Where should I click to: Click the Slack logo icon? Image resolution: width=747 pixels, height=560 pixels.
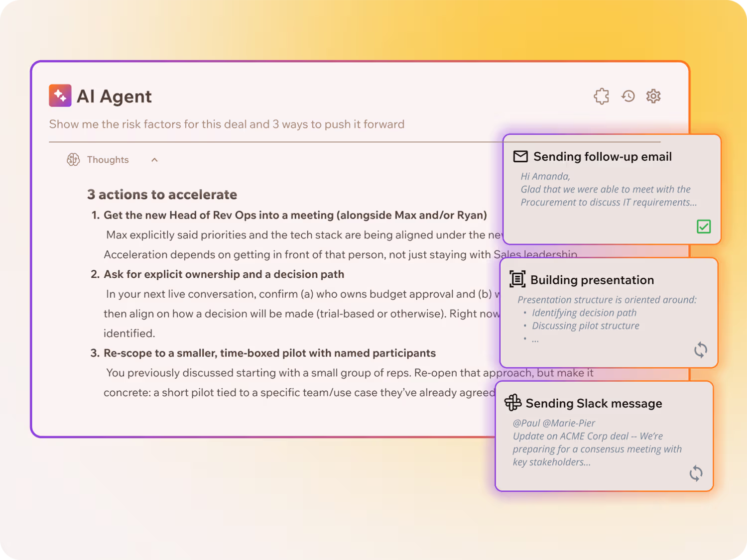(x=513, y=402)
